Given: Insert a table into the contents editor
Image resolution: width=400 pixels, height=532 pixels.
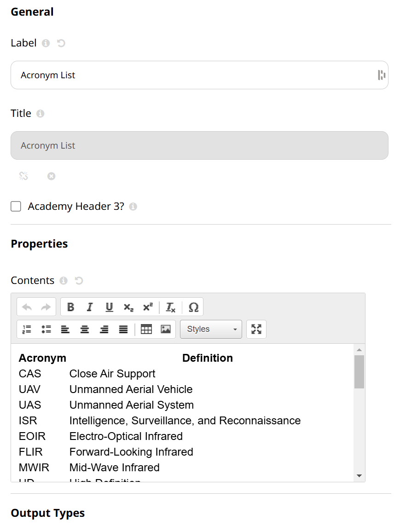Looking at the screenshot, I should click(146, 329).
